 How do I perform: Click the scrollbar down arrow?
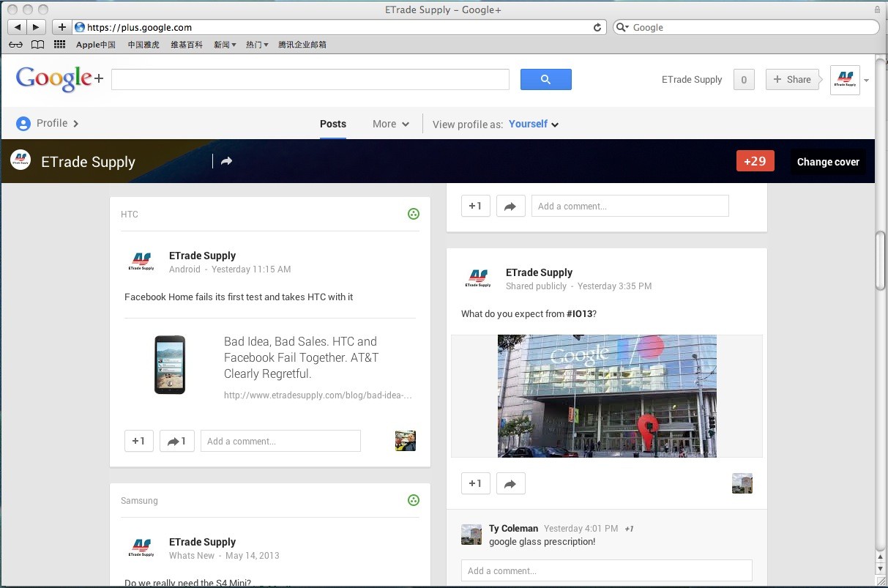pyautogui.click(x=881, y=567)
